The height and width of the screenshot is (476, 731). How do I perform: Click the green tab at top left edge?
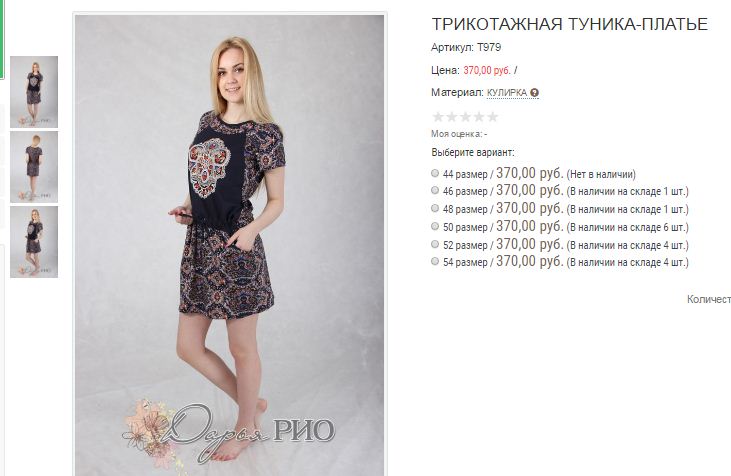tap(2, 40)
